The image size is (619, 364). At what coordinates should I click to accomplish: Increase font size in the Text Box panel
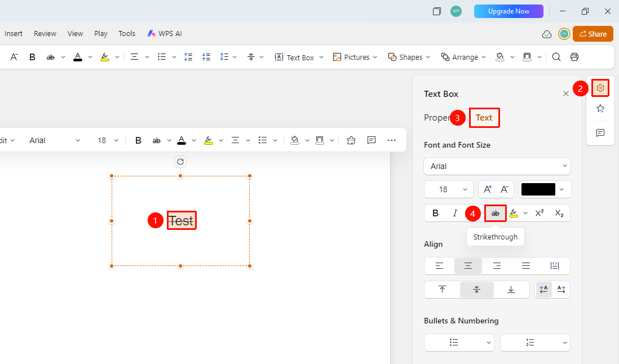click(x=488, y=189)
